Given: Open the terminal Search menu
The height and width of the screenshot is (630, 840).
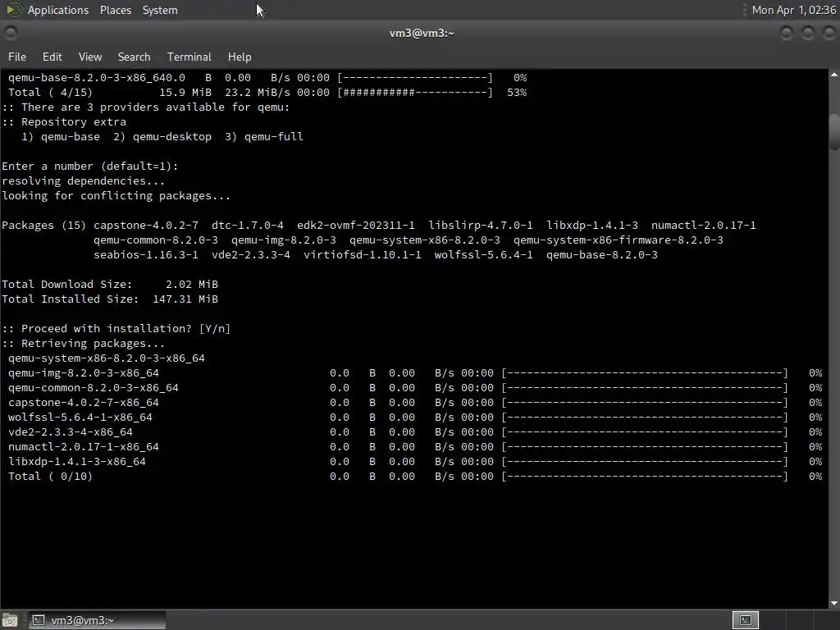Looking at the screenshot, I should 134,57.
